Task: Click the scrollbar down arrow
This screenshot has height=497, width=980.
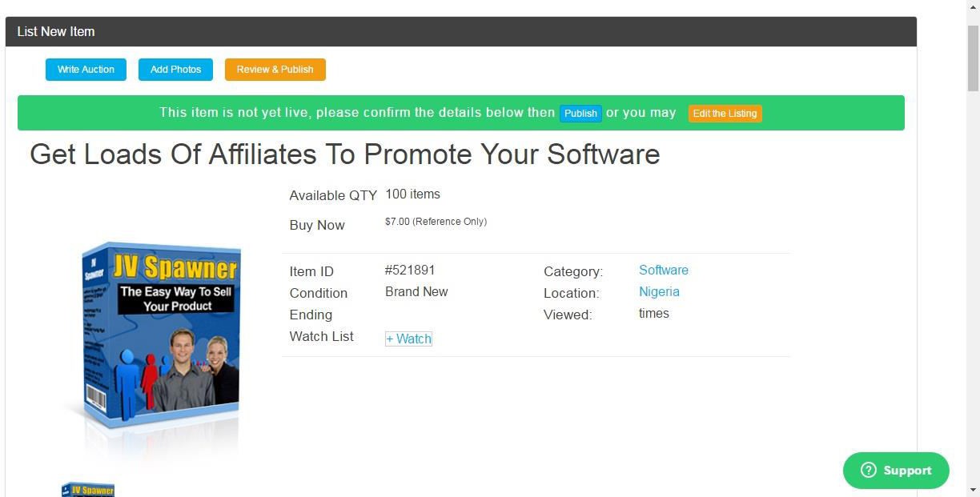Action: point(973,489)
